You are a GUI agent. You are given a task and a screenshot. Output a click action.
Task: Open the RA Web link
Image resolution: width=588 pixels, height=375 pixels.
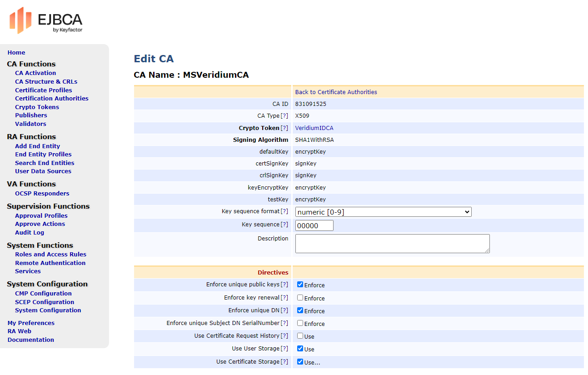19,331
